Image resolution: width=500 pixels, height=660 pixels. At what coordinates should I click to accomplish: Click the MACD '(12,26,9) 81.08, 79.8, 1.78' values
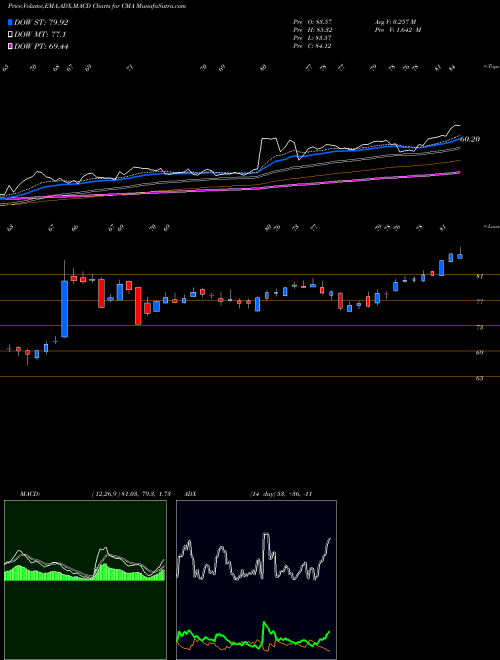(131, 494)
